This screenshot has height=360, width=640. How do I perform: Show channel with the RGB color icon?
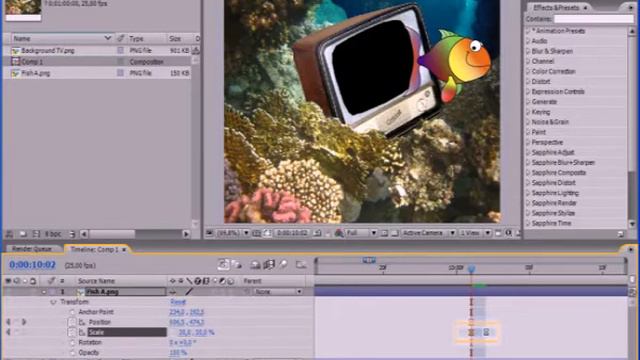pos(339,233)
